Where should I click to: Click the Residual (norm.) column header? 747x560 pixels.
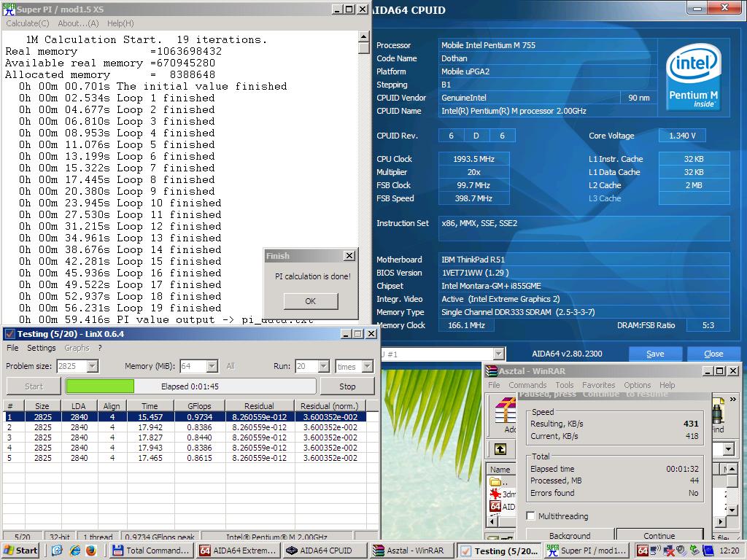point(329,406)
